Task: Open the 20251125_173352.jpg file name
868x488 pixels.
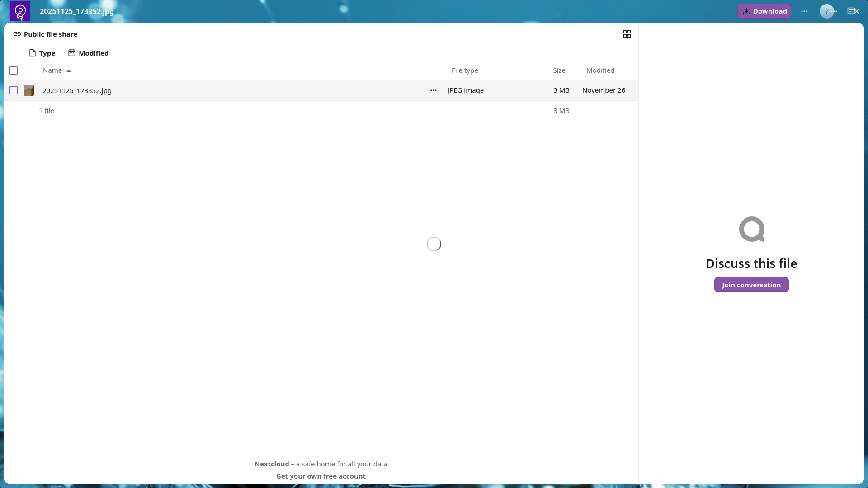Action: 77,91
